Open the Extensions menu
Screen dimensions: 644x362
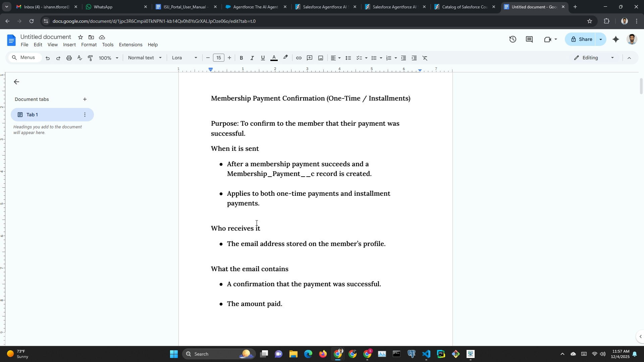point(130,45)
